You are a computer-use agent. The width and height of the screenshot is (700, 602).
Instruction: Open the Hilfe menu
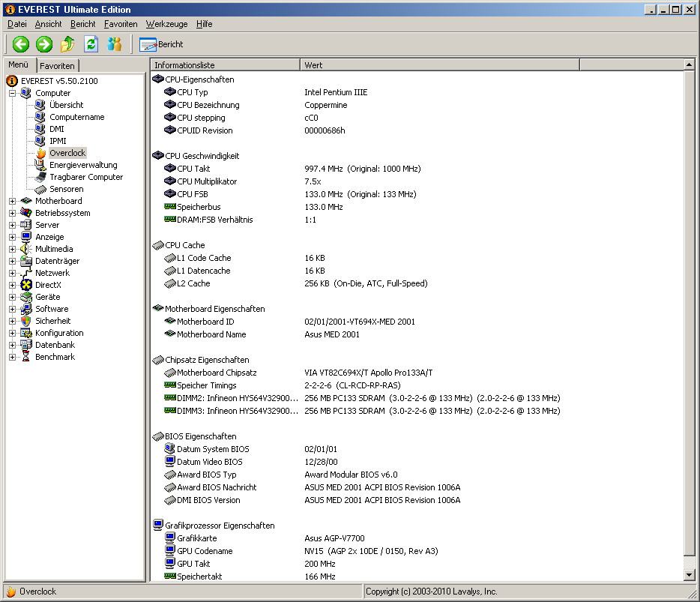[204, 24]
